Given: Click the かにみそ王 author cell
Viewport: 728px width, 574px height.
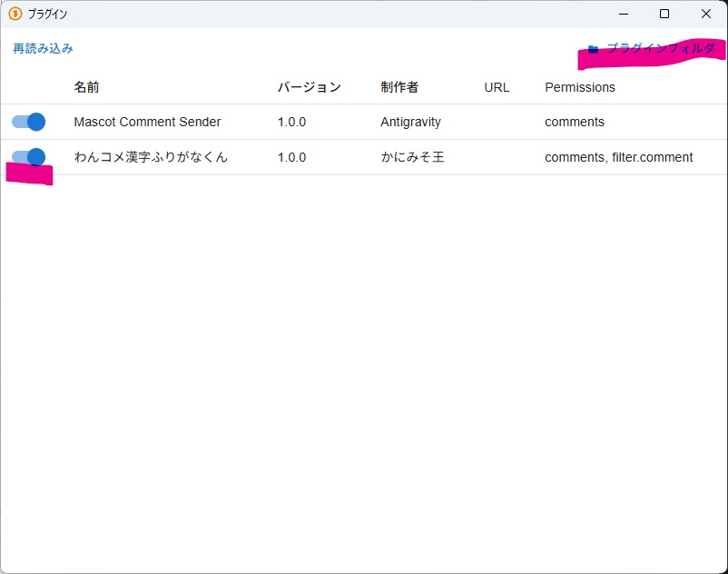Looking at the screenshot, I should coord(412,157).
